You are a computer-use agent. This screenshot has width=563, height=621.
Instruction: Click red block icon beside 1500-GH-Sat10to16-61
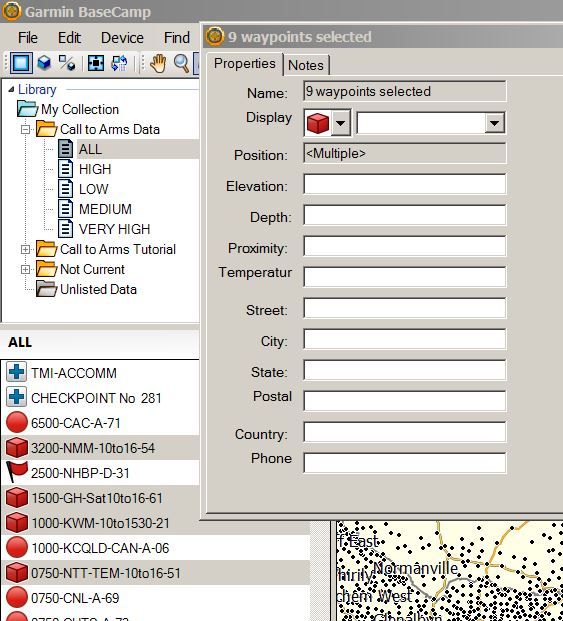pos(17,497)
